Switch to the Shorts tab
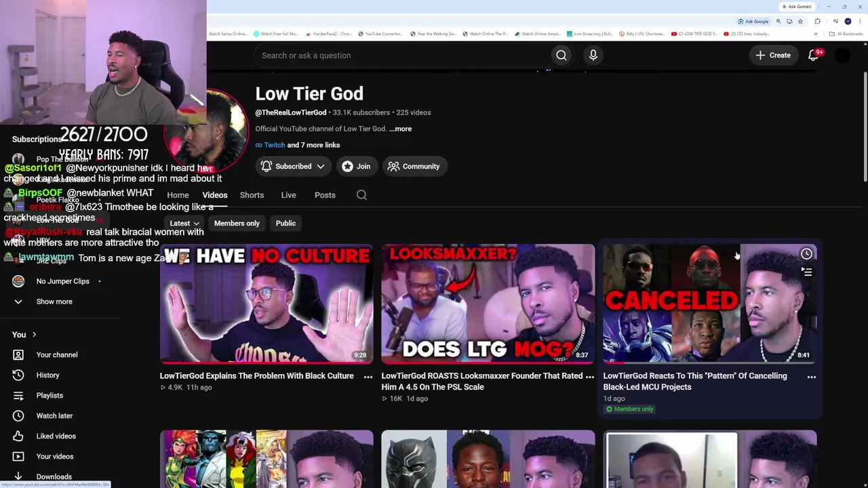The image size is (868, 488). 252,195
